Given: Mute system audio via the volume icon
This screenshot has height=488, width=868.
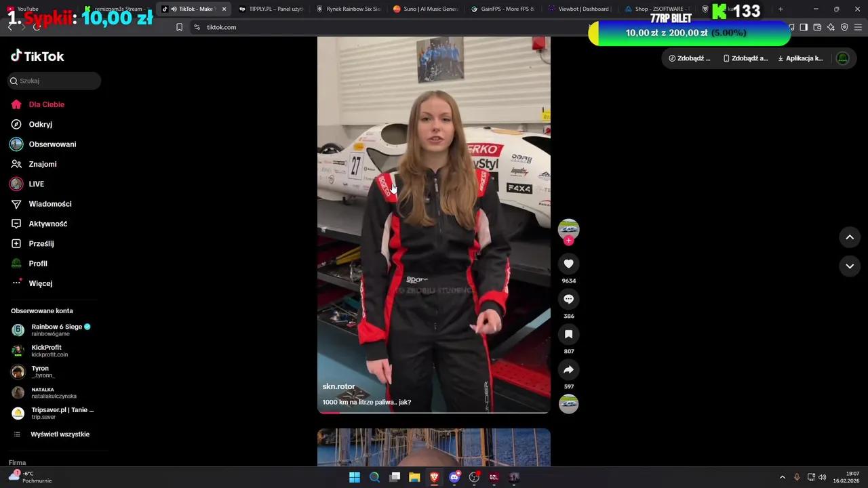Looking at the screenshot, I should coord(823,476).
